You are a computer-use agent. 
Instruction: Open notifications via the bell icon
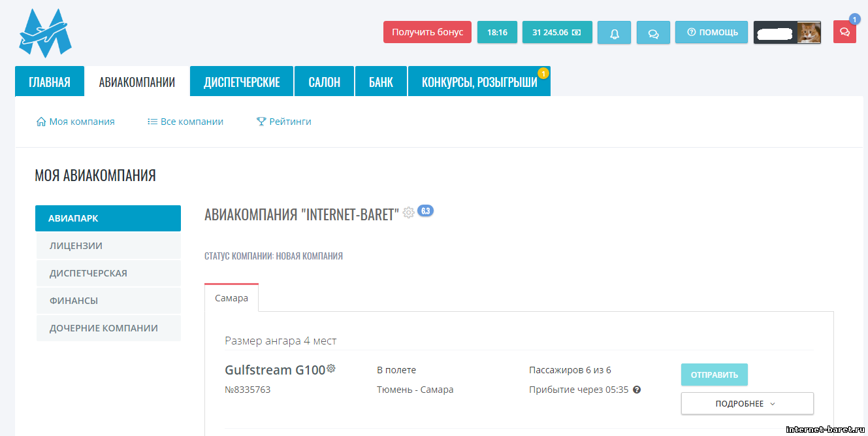[614, 33]
